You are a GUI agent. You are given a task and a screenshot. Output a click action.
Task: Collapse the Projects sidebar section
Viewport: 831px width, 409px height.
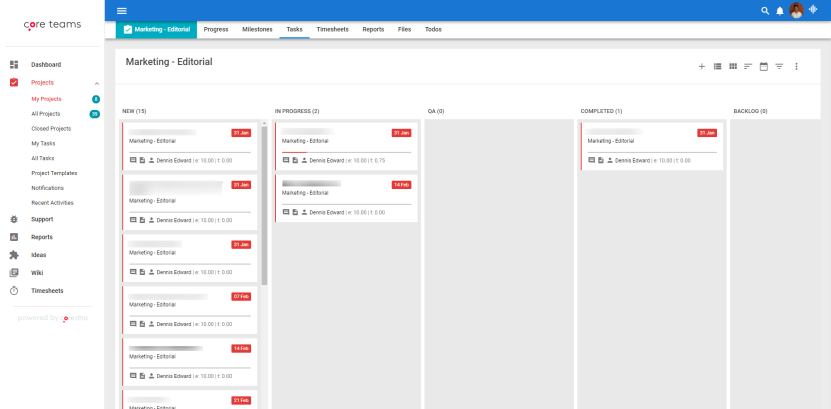click(97, 83)
